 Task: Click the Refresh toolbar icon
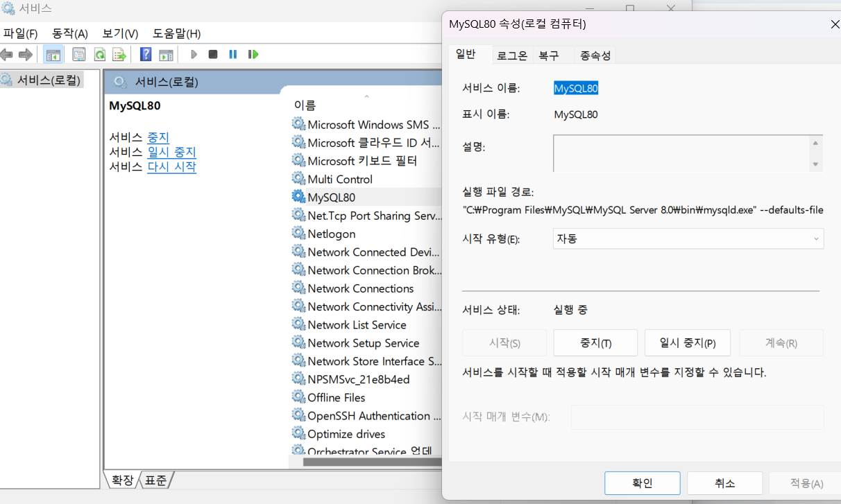tap(99, 54)
